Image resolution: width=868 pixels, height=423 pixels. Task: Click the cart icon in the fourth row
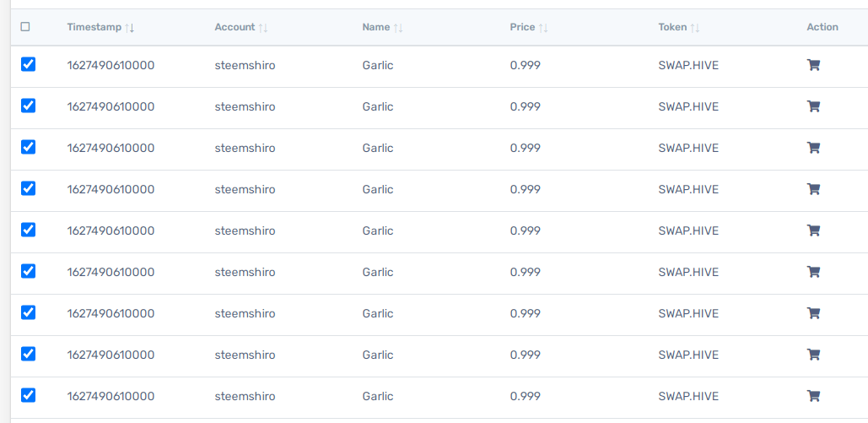point(813,190)
